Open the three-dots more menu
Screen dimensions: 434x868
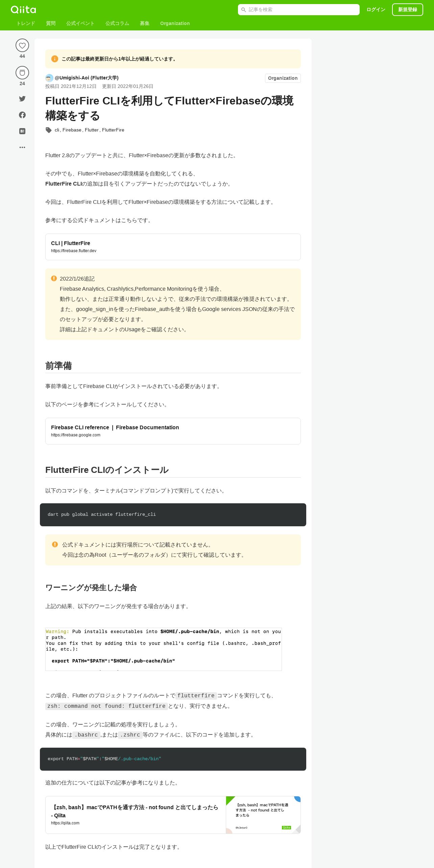22,147
